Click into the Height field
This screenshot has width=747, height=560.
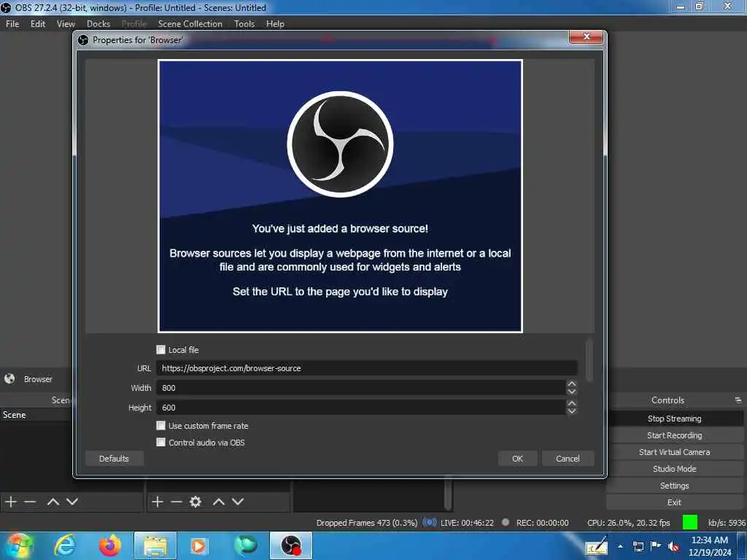[x=360, y=408]
